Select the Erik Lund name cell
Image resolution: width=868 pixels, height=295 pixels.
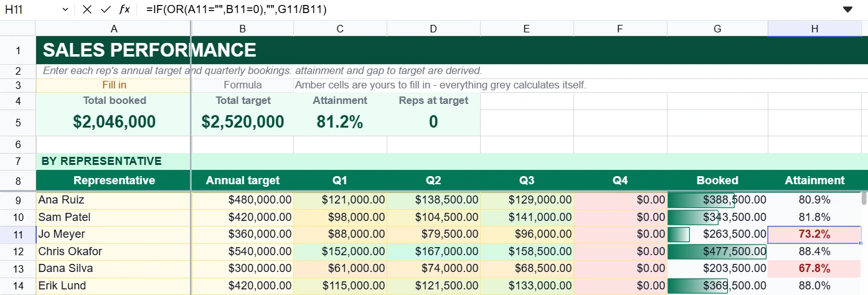click(114, 286)
